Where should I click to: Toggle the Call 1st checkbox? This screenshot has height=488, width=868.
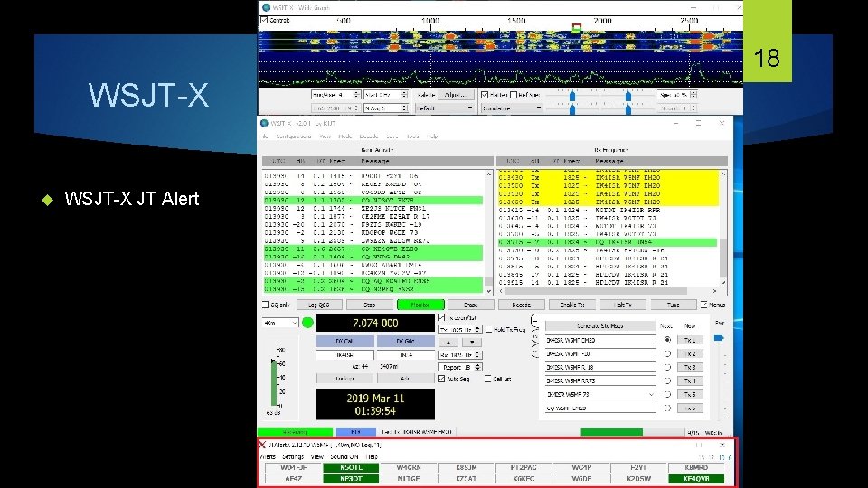click(487, 379)
